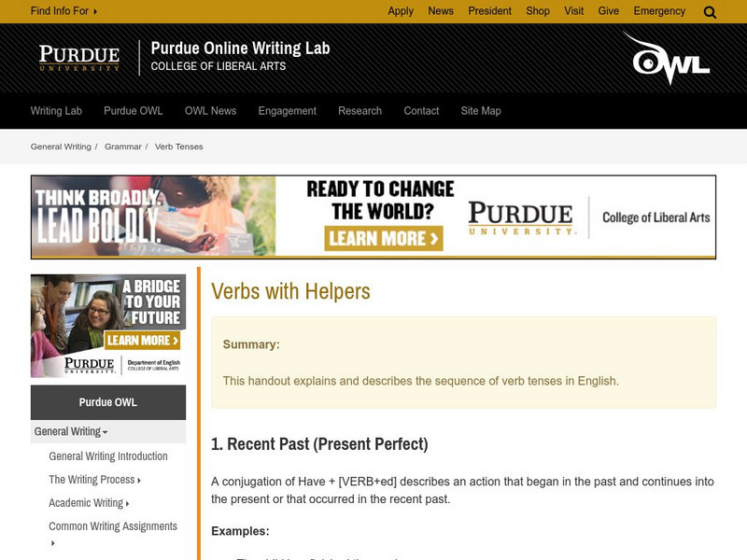This screenshot has width=747, height=560.
Task: Expand the Find Info For menu
Action: (x=63, y=11)
